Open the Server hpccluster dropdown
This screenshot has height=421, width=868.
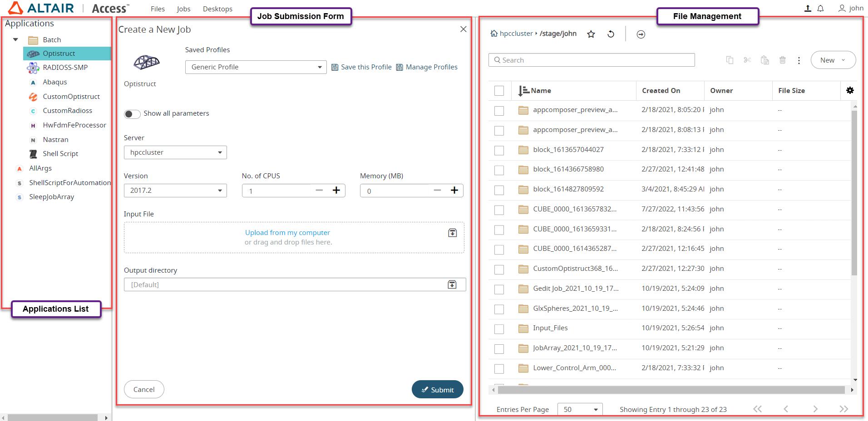tap(175, 152)
